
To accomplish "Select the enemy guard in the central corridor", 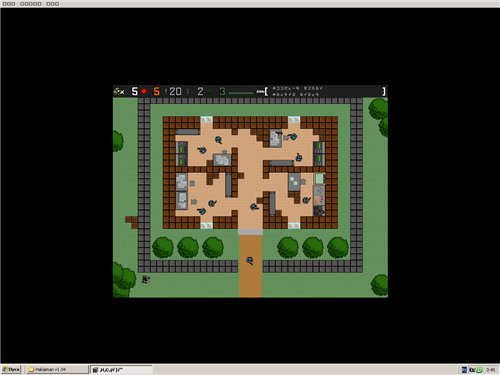I will 254,207.
